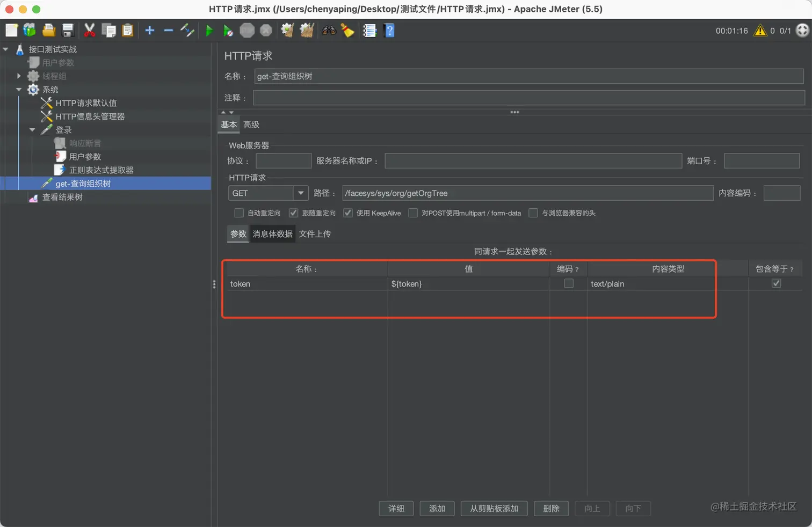812x527 pixels.
Task: Switch to the 消息体数据 tab
Action: pos(273,234)
